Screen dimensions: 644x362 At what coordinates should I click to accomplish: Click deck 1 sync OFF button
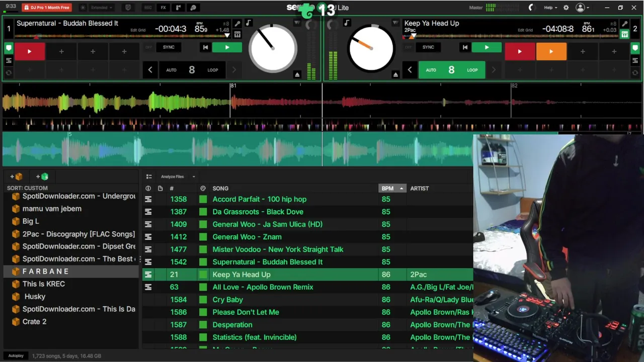click(148, 47)
